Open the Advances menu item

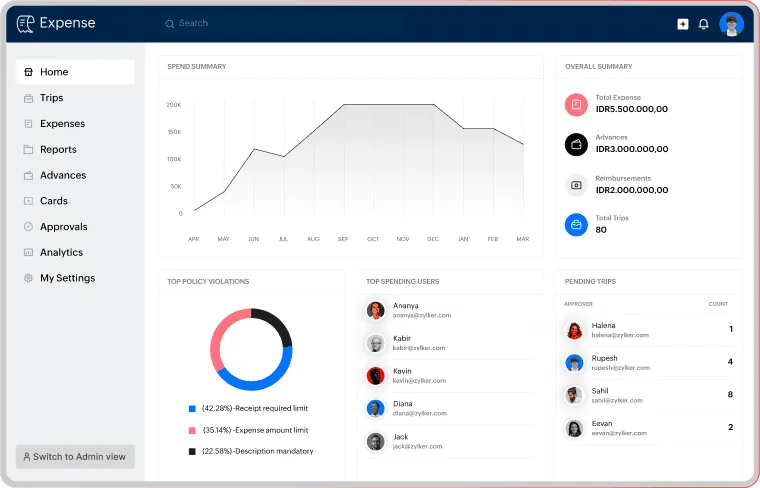[x=75, y=175]
